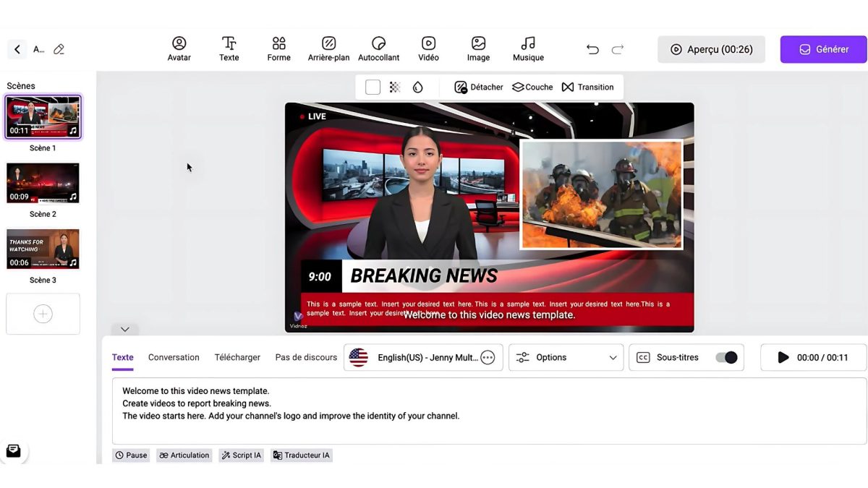Open the Autocollant sticker tool
Screen dimensions: 868x488
(378, 49)
